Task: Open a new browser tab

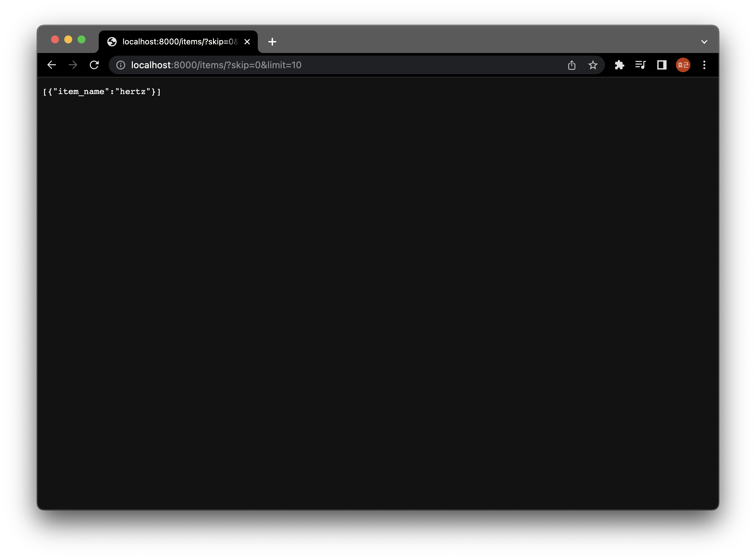Action: pyautogui.click(x=272, y=41)
